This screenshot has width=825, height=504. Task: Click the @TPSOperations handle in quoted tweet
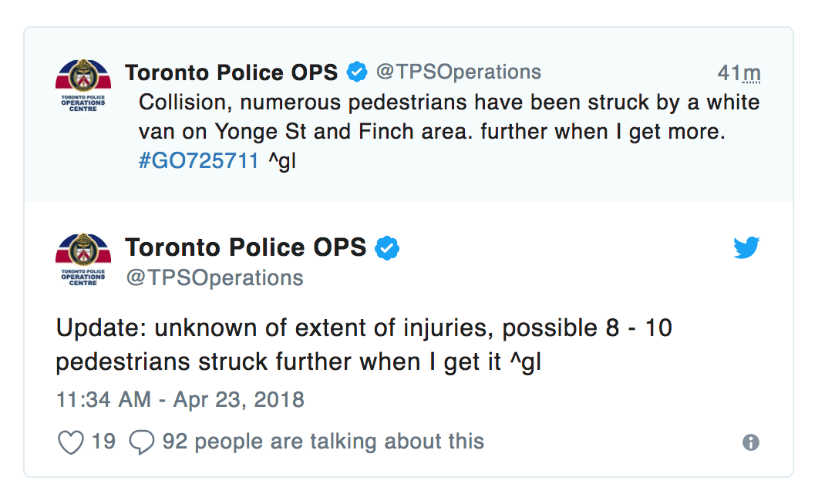(x=458, y=72)
